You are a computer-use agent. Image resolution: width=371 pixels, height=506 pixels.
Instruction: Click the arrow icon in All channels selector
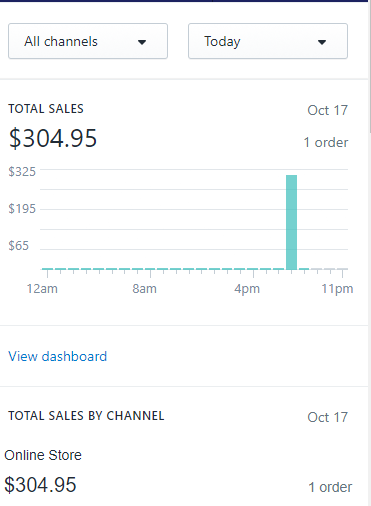[x=142, y=42]
